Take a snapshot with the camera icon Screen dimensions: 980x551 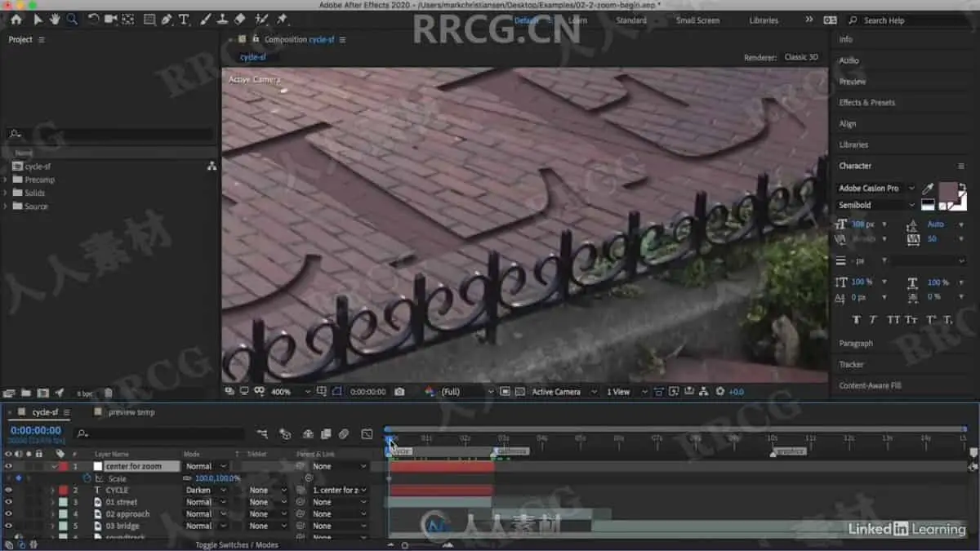coord(399,392)
